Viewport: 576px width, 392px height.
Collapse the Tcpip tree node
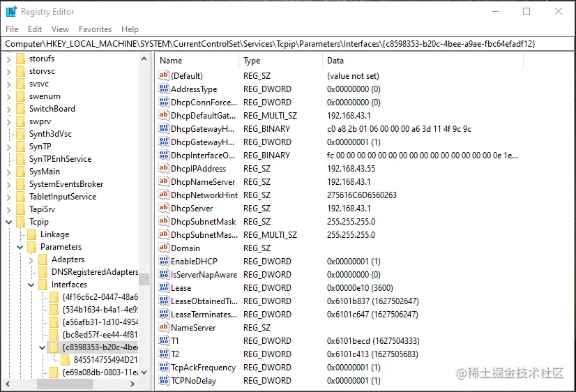9,222
